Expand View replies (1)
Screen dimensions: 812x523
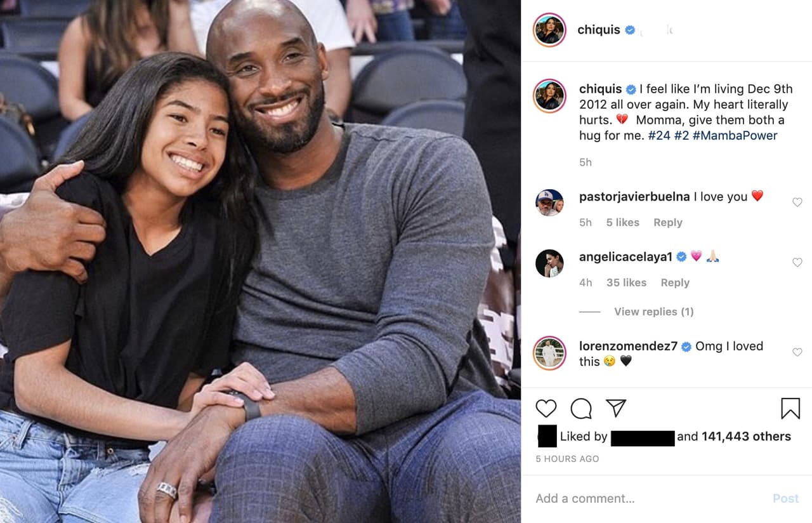653,312
